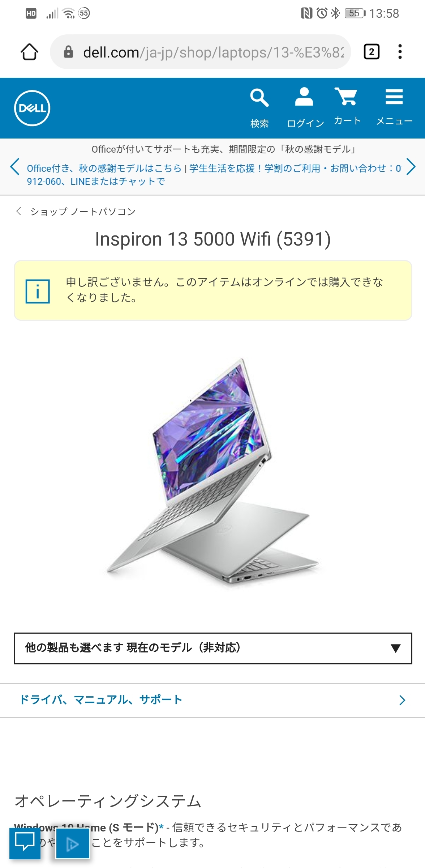
Task: Open the browser three-dot overflow menu
Action: tap(400, 52)
